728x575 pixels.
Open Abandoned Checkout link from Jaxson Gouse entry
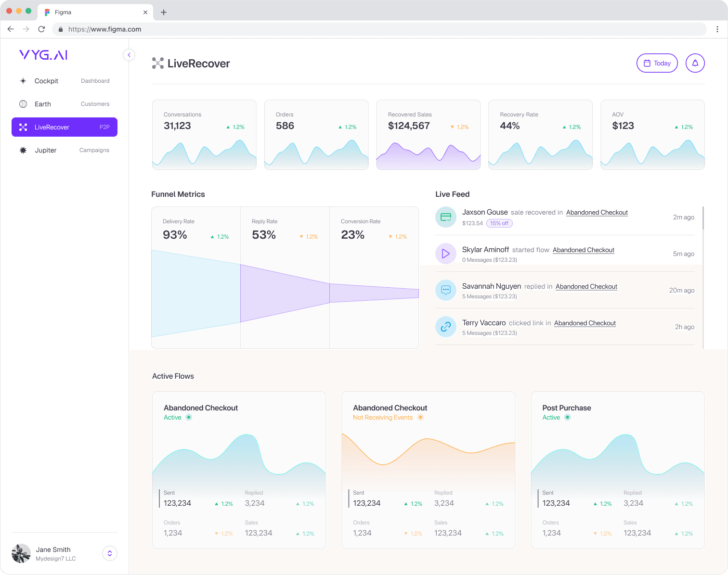(597, 212)
